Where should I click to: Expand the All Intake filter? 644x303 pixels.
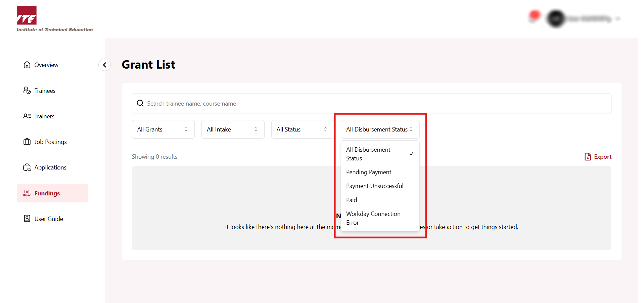232,129
